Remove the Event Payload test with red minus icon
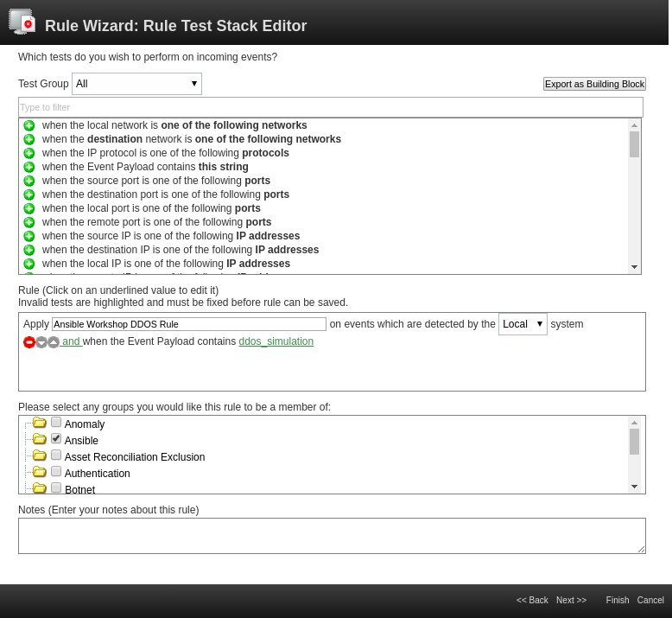The height and width of the screenshot is (618, 672). click(x=29, y=342)
